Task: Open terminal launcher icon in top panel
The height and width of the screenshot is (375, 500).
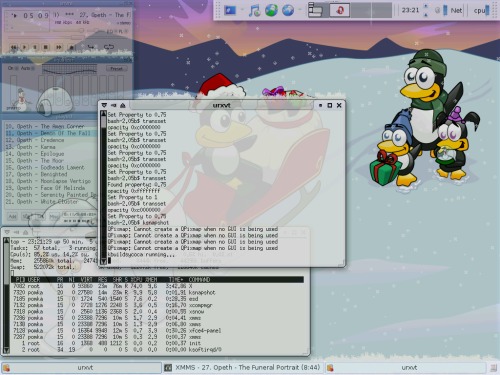Action: point(230,10)
